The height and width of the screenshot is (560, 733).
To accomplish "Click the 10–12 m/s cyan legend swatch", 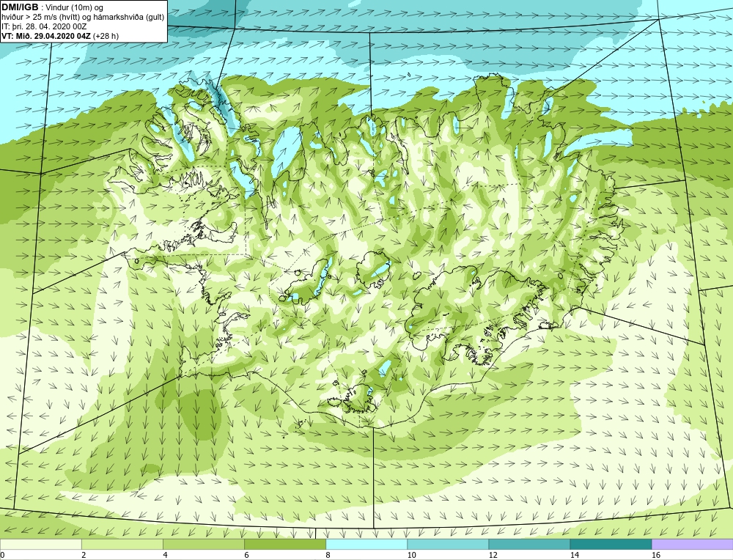I will (448, 544).
